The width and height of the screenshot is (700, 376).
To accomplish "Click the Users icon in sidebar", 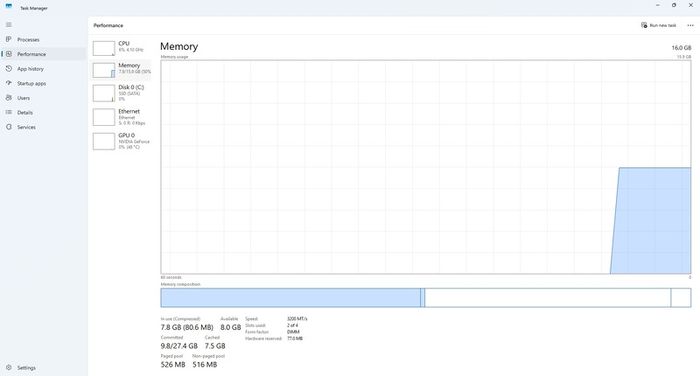I will click(x=8, y=98).
